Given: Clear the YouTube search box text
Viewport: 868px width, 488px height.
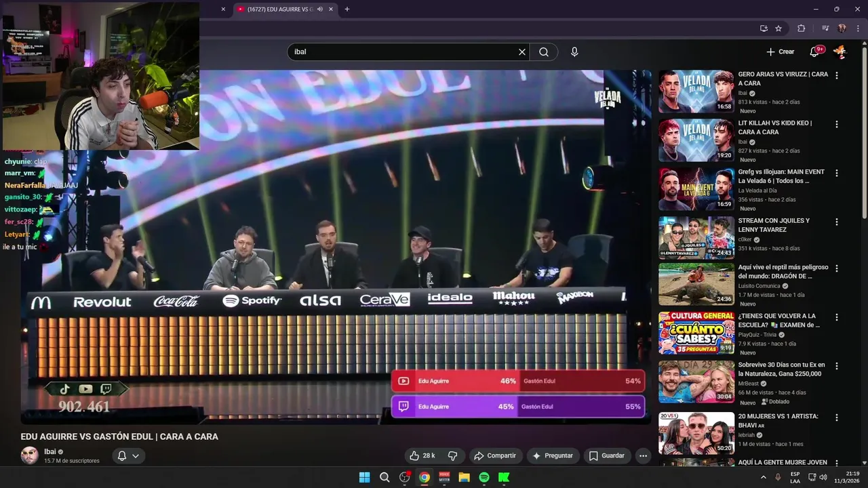Looking at the screenshot, I should click(522, 52).
